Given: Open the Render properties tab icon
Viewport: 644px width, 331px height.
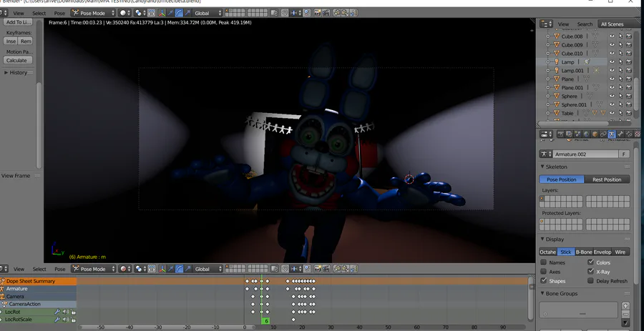Looking at the screenshot, I should click(x=560, y=134).
